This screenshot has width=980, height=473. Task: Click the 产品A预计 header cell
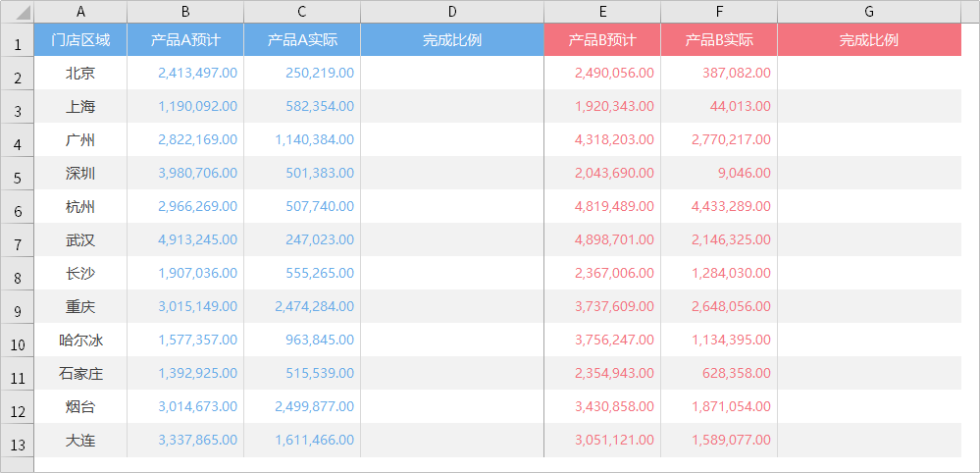(185, 40)
